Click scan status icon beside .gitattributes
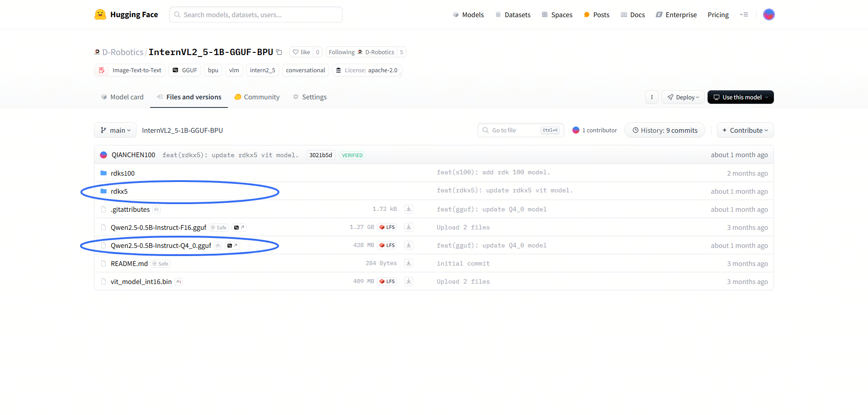868x415 pixels. [x=156, y=210]
